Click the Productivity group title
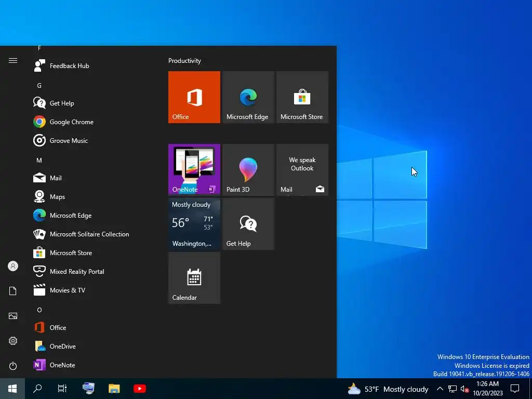Image resolution: width=532 pixels, height=399 pixels. [x=184, y=61]
